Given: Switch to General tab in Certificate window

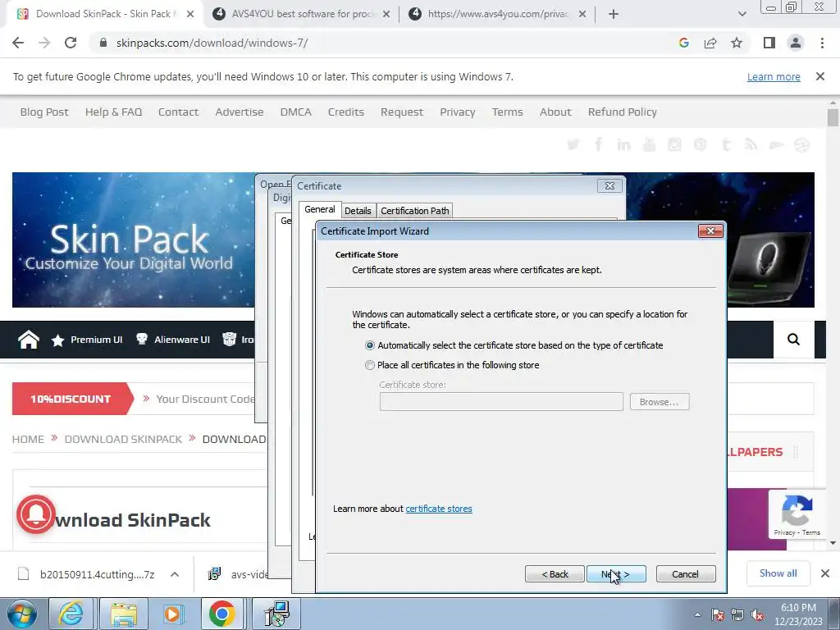Looking at the screenshot, I should point(320,209).
